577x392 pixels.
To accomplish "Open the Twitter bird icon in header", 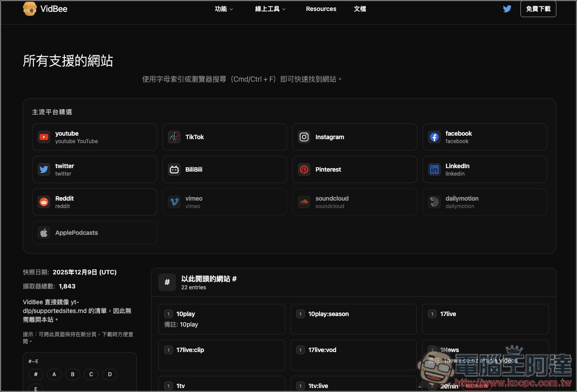I will [x=507, y=9].
